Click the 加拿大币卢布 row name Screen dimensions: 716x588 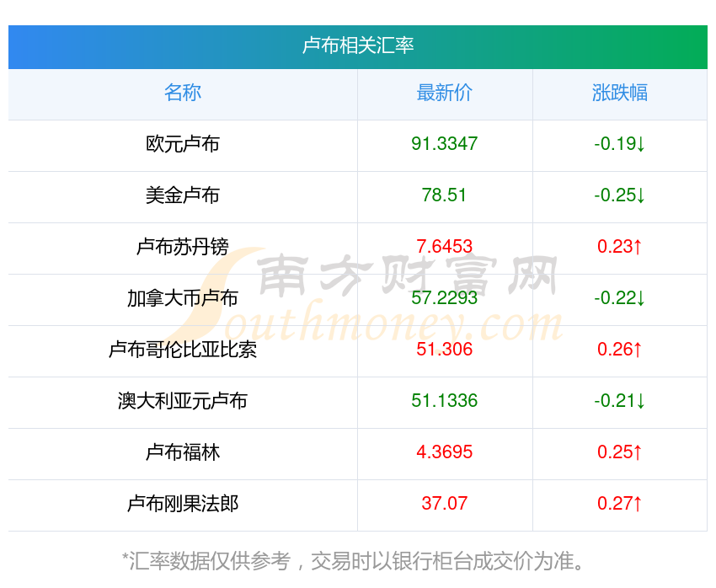183,298
